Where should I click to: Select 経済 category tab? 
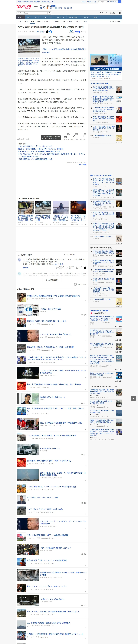click(39, 21)
